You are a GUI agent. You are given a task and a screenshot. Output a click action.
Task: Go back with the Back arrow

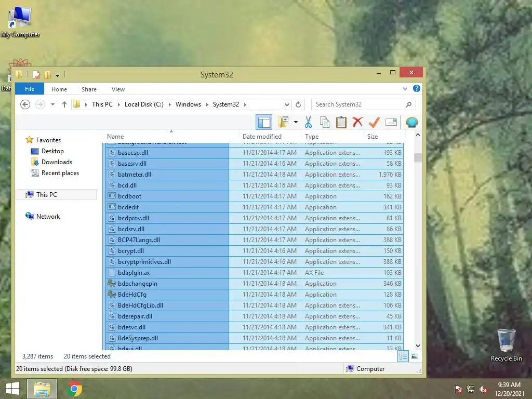tap(25, 104)
